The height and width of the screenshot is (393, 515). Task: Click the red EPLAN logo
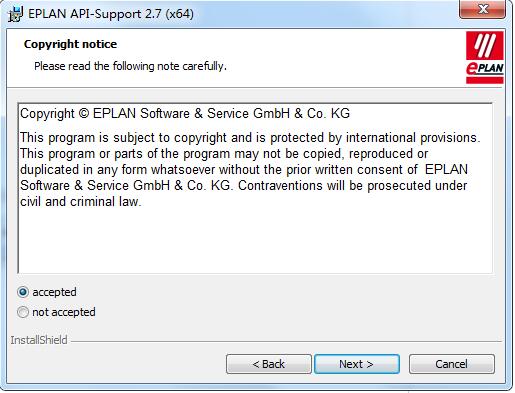pyautogui.click(x=484, y=57)
